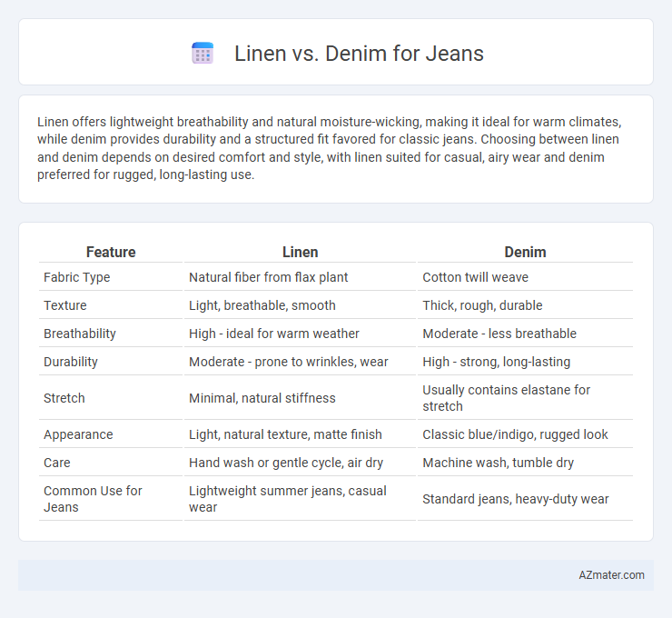Image resolution: width=672 pixels, height=618 pixels.
Task: Click 'Light, natural texture, matte finish' cell
Action: coord(285,434)
